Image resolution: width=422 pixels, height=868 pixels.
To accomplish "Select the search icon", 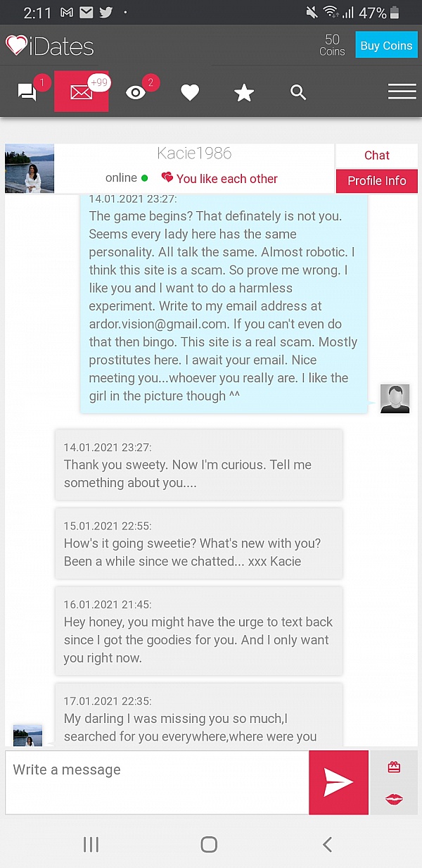I will point(298,92).
